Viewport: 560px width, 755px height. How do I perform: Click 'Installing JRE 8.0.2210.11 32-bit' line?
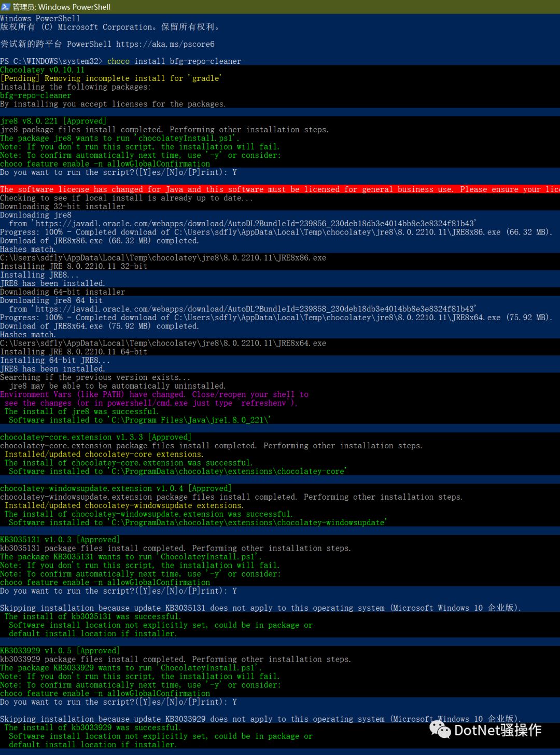74,266
